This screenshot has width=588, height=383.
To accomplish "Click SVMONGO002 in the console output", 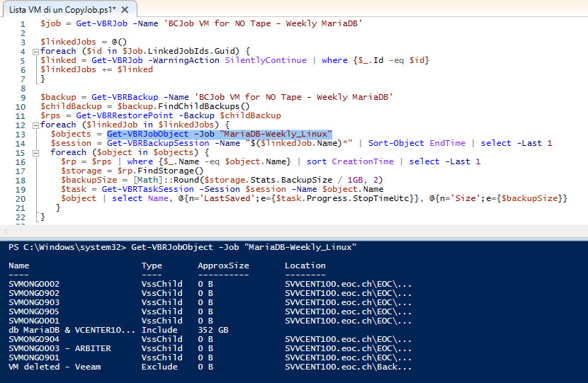I will [34, 284].
